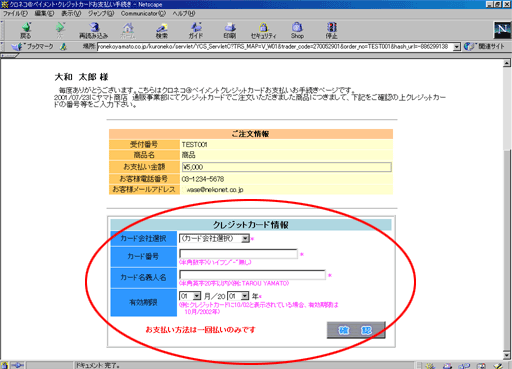Open the ヘルプ(H) menu
Image resolution: width=512 pixels, height=369 pixels.
coord(184,14)
